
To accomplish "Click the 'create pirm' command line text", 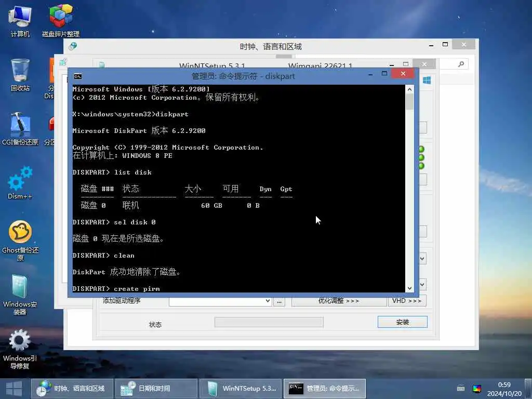I will (x=137, y=289).
